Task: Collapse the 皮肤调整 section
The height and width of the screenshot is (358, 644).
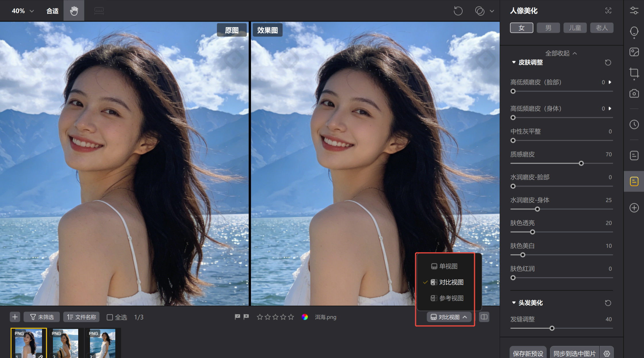Action: tap(514, 62)
